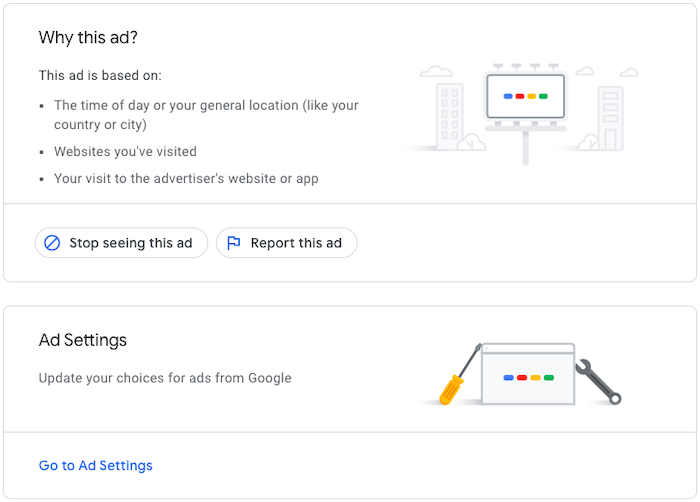
Task: Click the left building illustration
Action: click(x=449, y=117)
